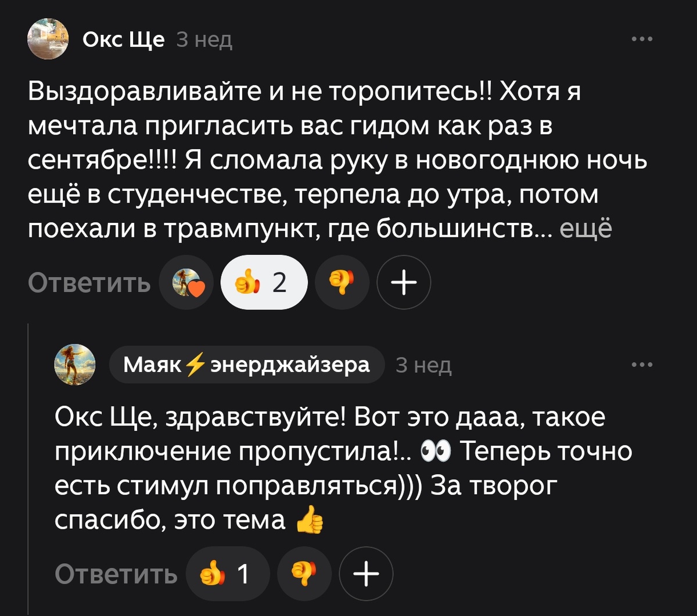Click the thumbs-down icon under Окс Ще's comment
This screenshot has height=616, width=697.
342,282
